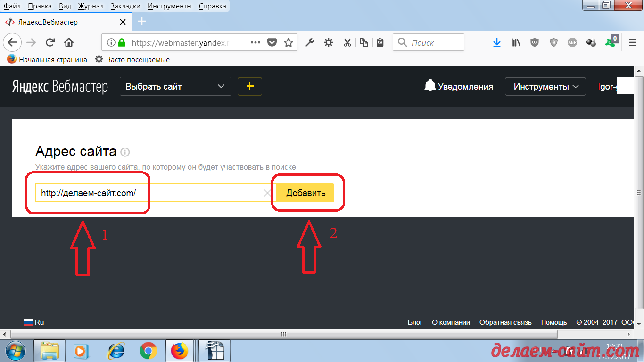644x362 pixels.
Task: Bookmark this page with the star icon
Action: pos(289,42)
